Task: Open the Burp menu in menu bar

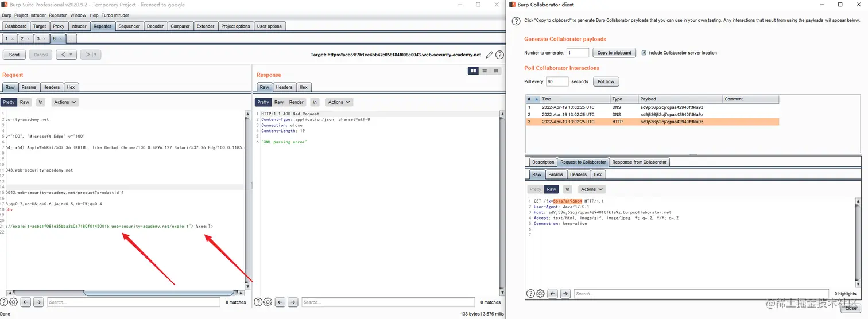Action: tap(6, 15)
